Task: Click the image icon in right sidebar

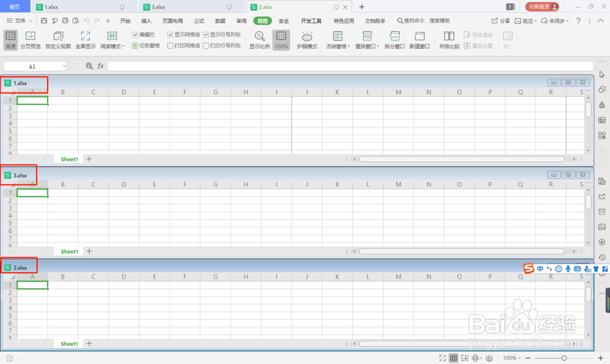Action: [x=602, y=227]
